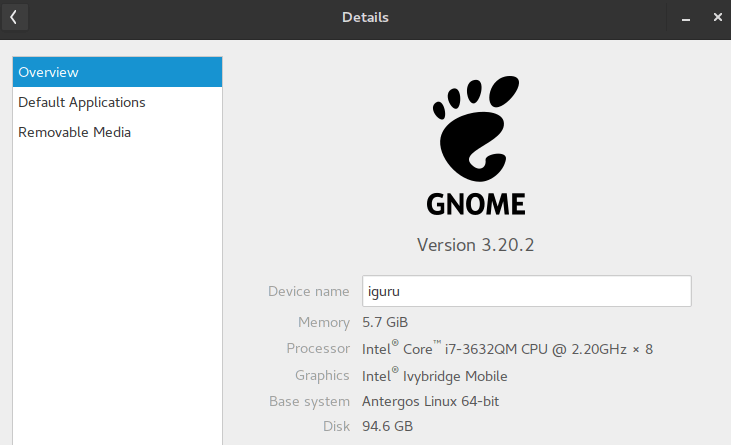
Task: Click the Graphics label
Action: [x=322, y=376]
